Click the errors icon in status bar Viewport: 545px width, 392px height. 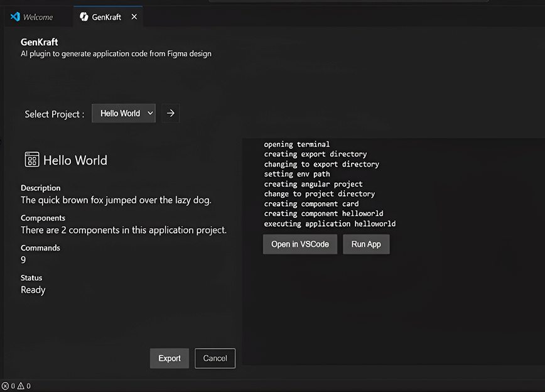pyautogui.click(x=6, y=386)
